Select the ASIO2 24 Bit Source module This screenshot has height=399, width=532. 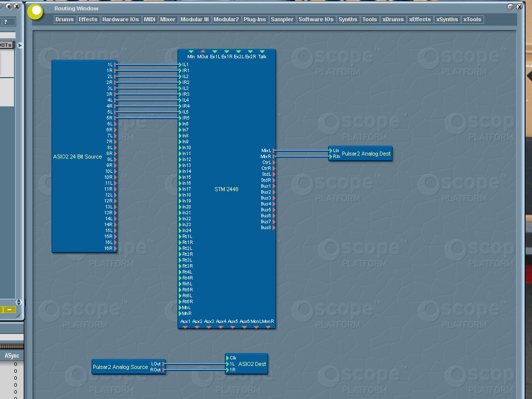click(x=78, y=157)
